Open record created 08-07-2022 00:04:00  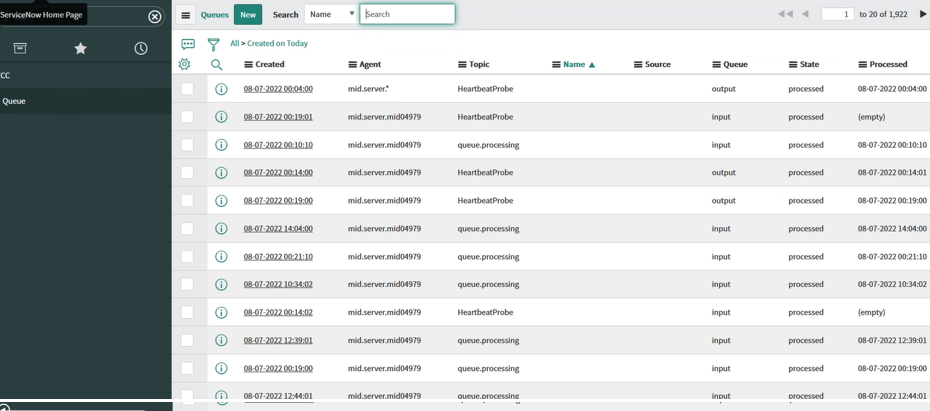click(x=278, y=89)
